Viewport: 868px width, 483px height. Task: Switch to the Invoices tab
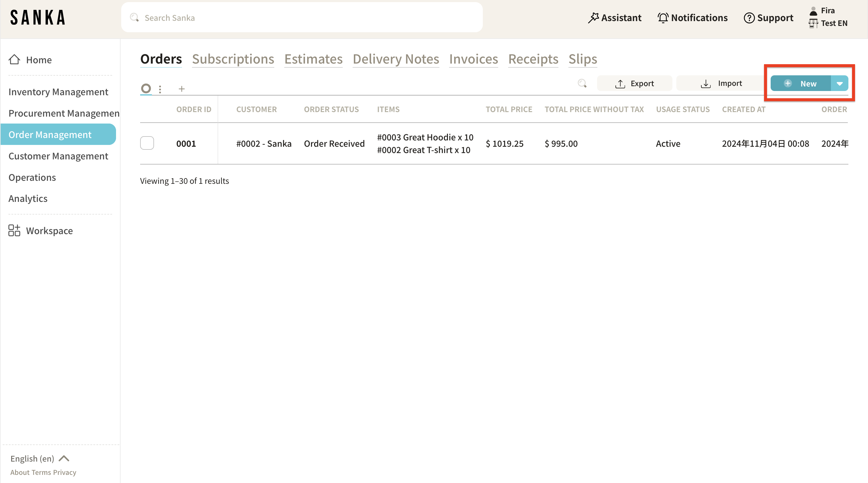[473, 59]
